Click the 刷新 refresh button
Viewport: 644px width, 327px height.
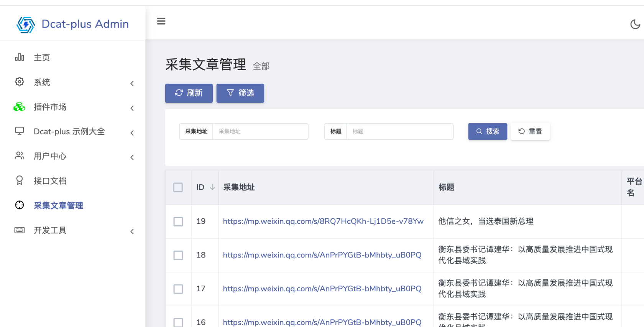pyautogui.click(x=189, y=93)
